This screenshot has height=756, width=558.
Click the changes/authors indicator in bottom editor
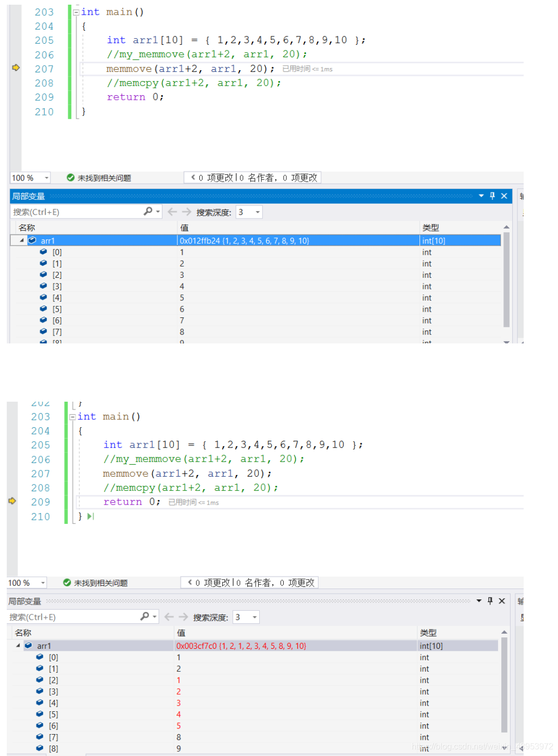pyautogui.click(x=250, y=583)
